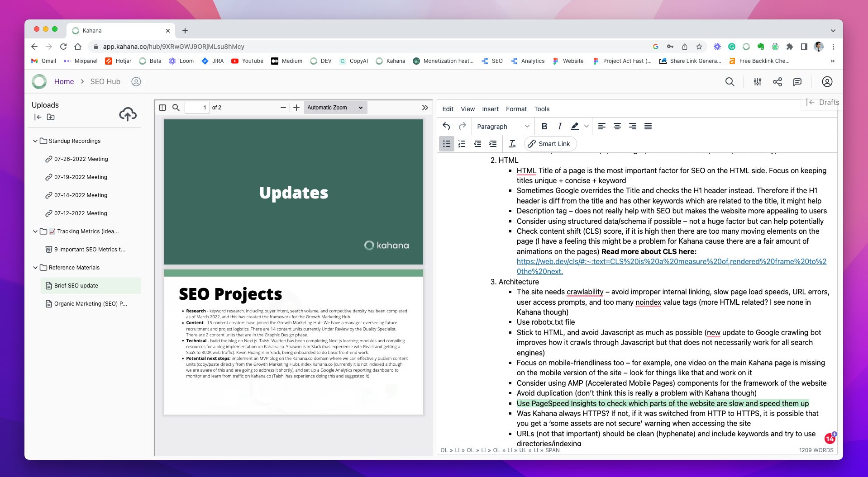Bookmark this page with star icon

tap(699, 47)
